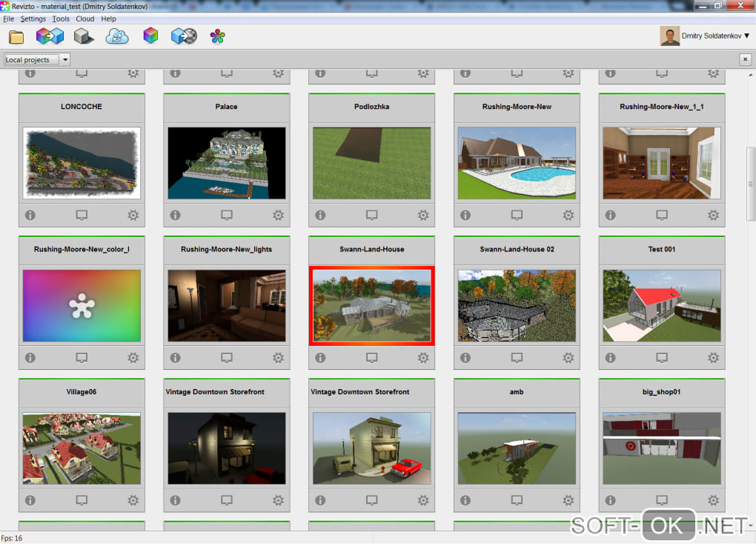This screenshot has height=544, width=756.
Task: Click the cube with film reel toolbar icon
Action: (x=184, y=36)
